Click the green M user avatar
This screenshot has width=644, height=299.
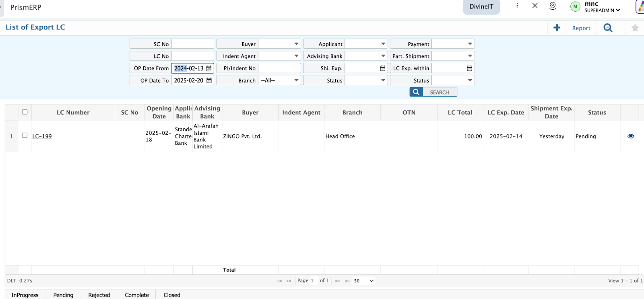coord(575,6)
